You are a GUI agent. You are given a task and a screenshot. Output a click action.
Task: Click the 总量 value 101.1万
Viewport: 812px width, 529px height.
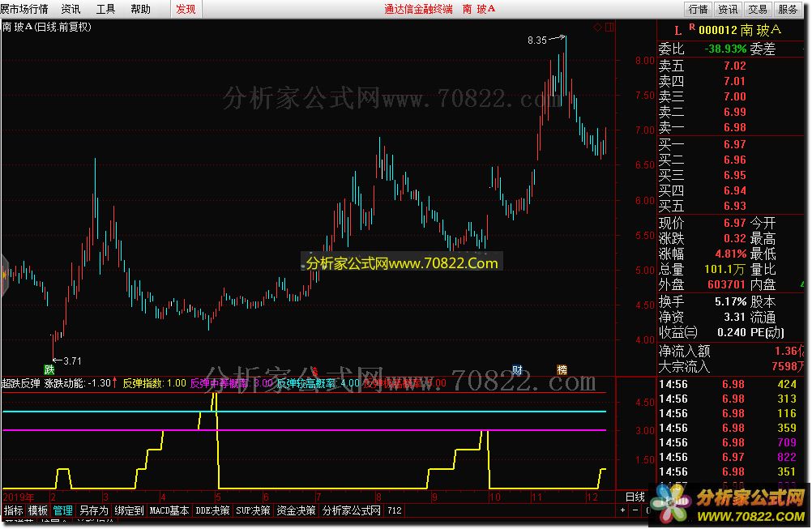click(x=724, y=270)
